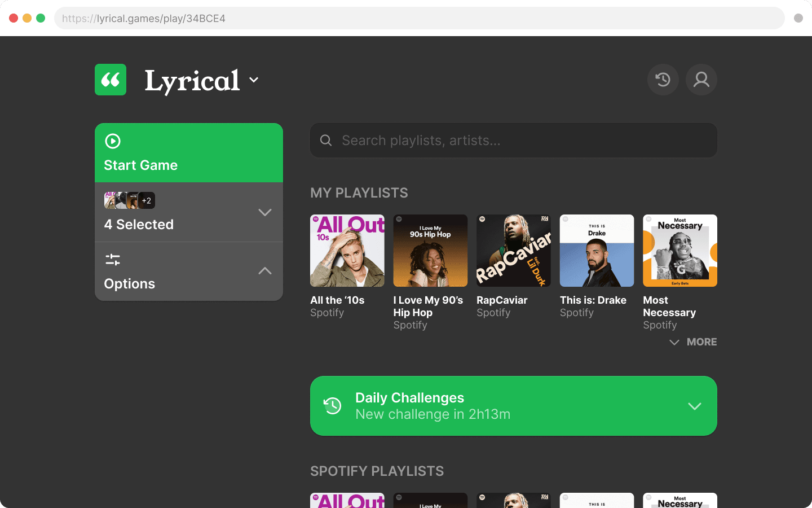Click the 'This is: Drake' title
This screenshot has height=508, width=812.
593,300
